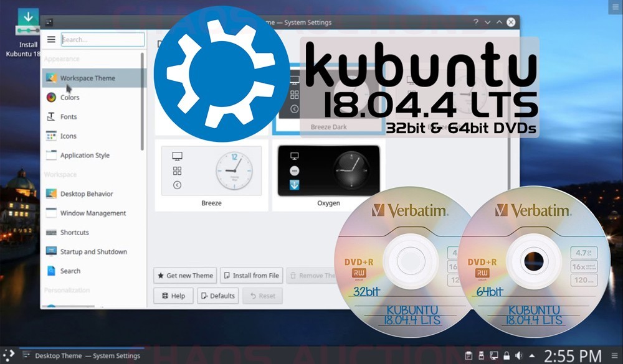Open Startup and Shutdown settings

pos(93,251)
